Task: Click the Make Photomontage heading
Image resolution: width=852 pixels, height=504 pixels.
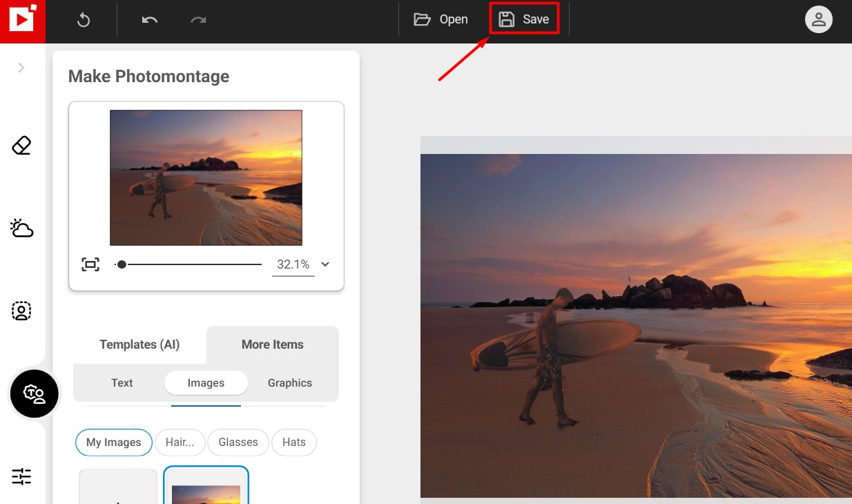Action: tap(148, 77)
